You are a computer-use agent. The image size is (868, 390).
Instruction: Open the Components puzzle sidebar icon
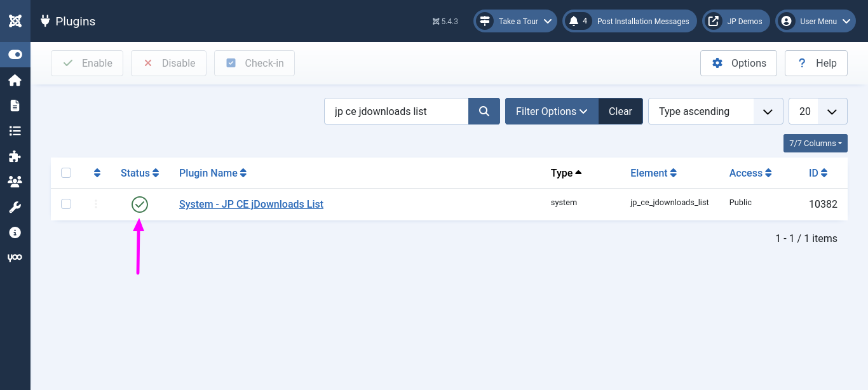(15, 156)
